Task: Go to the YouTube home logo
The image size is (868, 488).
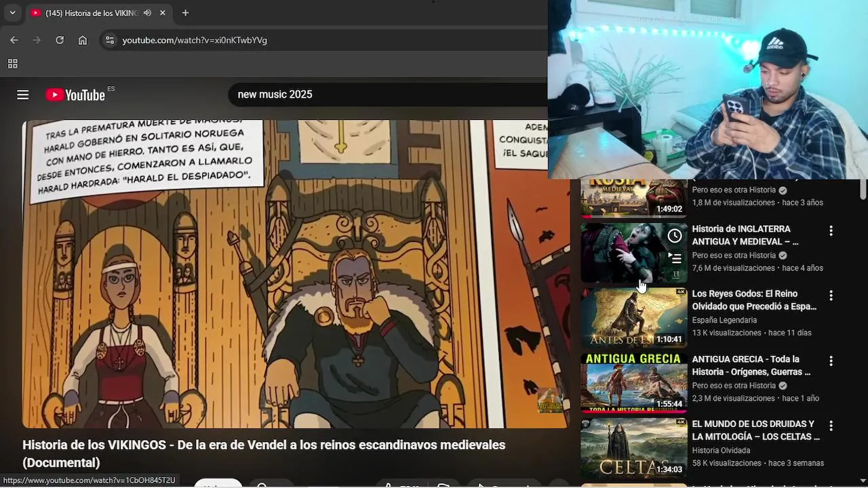Action: coord(75,95)
